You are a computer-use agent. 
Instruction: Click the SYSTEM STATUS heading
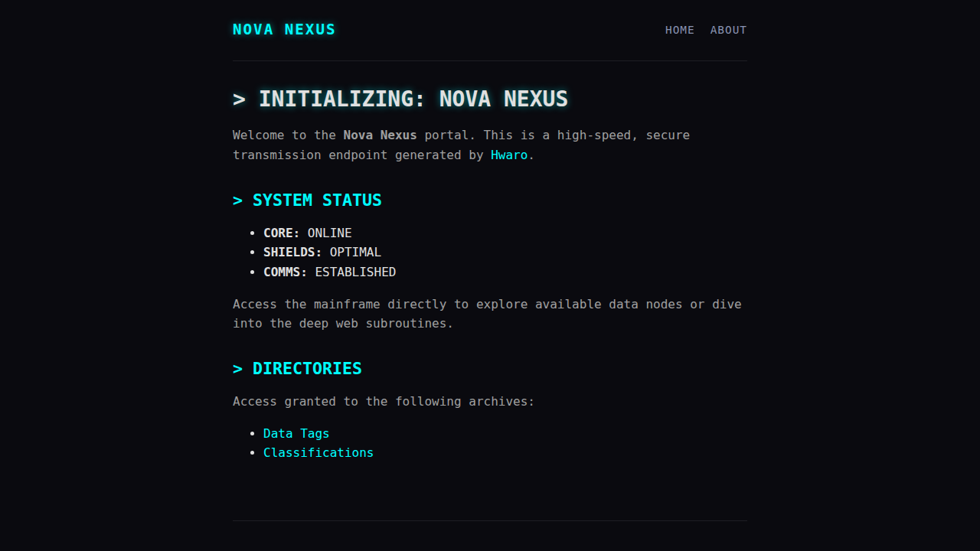point(307,200)
